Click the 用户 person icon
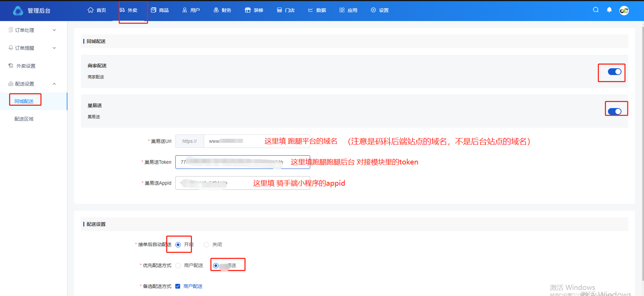 [x=185, y=10]
